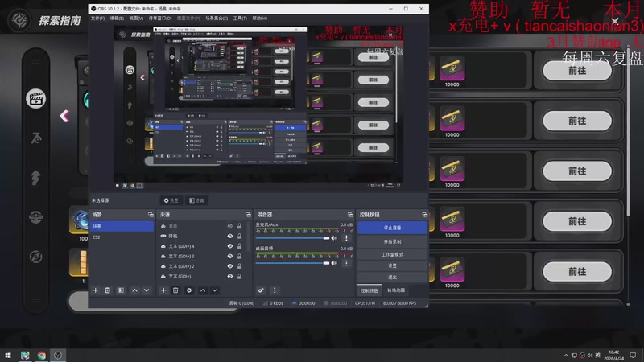Click the source filters button beside properties
644x362 pixels.
tap(196, 200)
